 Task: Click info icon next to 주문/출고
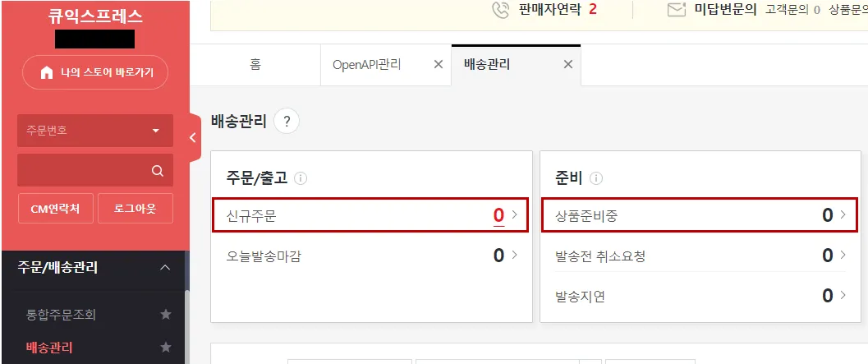click(x=301, y=178)
